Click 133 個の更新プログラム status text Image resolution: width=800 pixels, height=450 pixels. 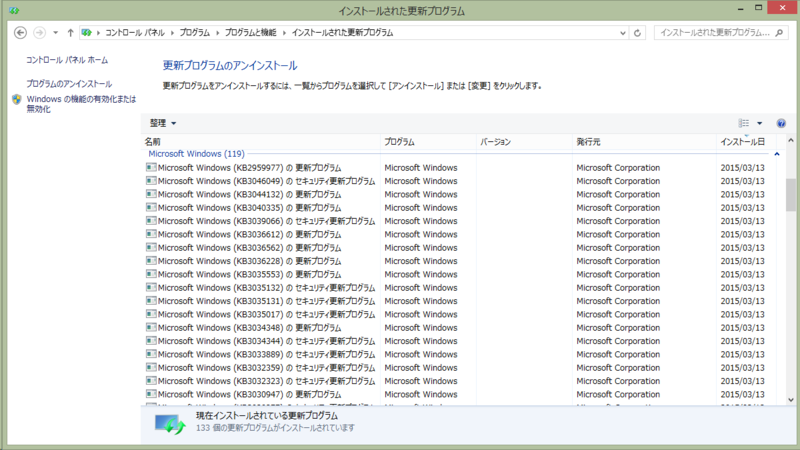[275, 428]
